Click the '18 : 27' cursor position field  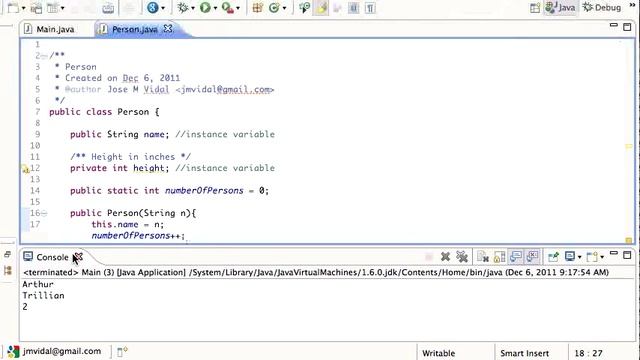(x=588, y=353)
